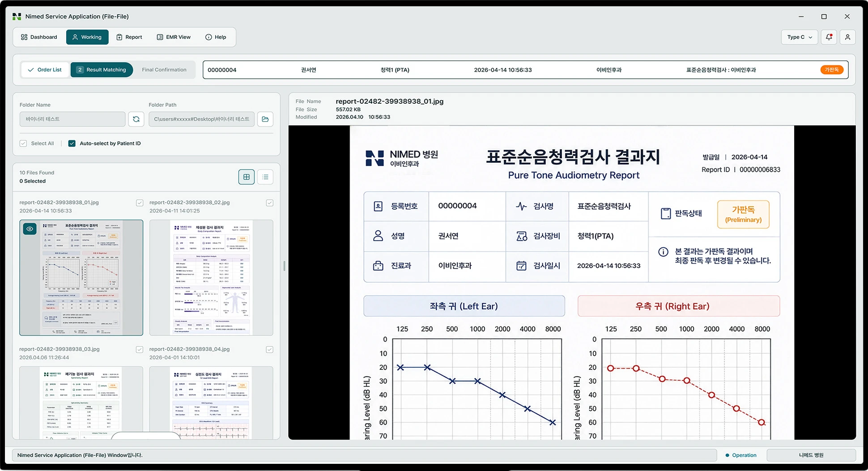This screenshot has height=471, width=868.
Task: Toggle the eye preview icon on first thumbnail
Action: [30, 229]
